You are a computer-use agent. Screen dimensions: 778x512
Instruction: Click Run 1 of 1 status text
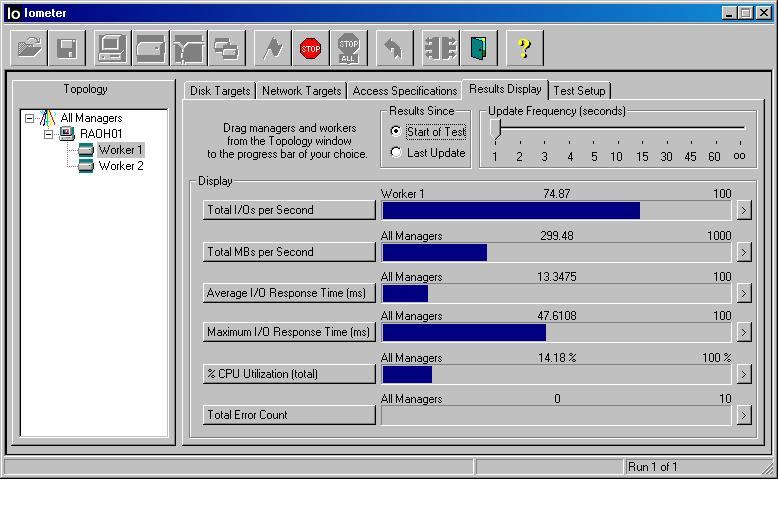652,467
